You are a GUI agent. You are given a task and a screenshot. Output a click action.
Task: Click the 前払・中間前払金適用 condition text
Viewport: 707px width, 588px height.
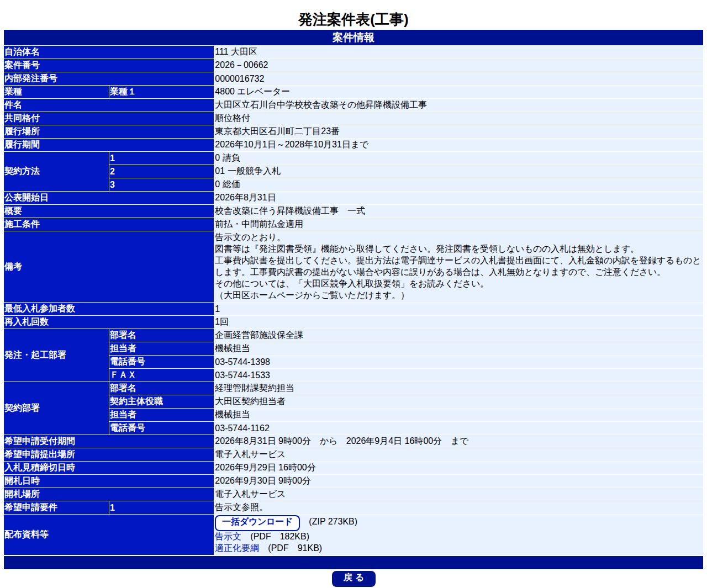pos(259,224)
